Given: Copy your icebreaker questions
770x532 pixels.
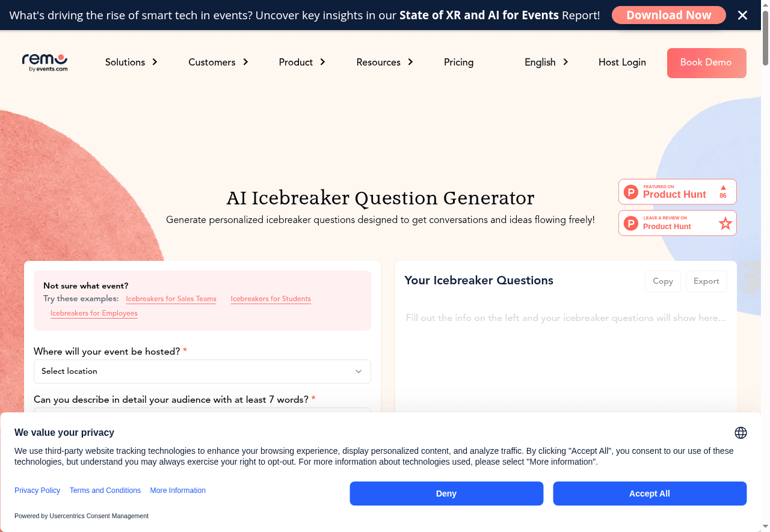Looking at the screenshot, I should click(662, 281).
